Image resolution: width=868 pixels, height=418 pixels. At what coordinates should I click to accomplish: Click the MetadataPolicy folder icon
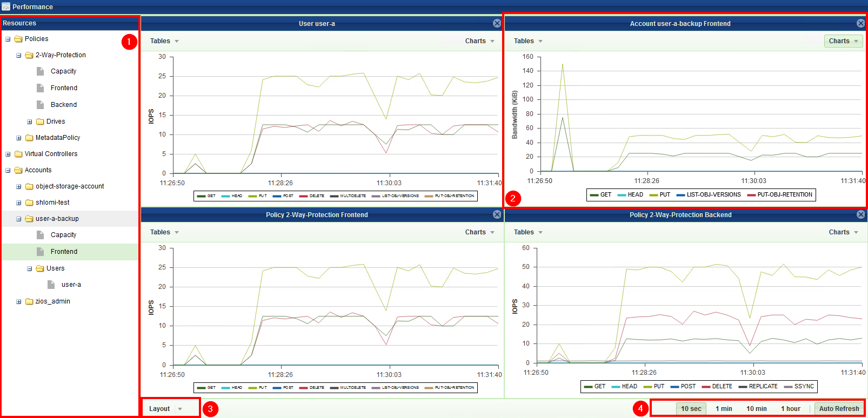point(29,138)
